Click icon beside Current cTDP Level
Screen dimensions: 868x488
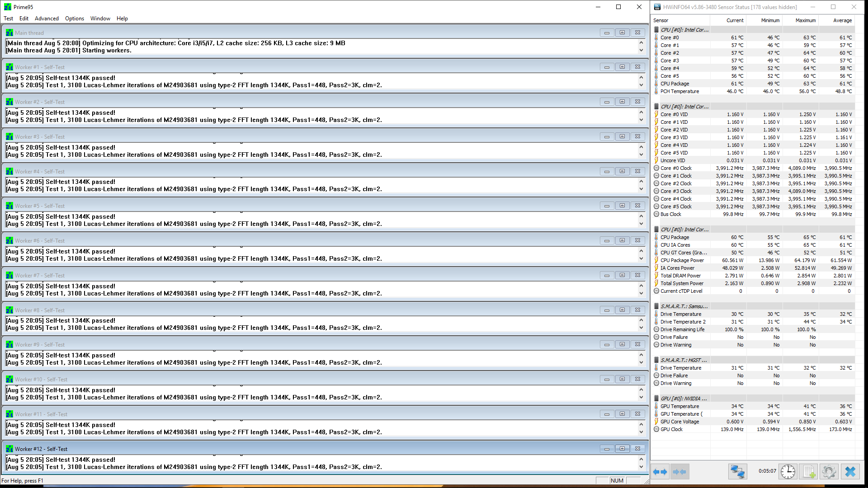656,291
